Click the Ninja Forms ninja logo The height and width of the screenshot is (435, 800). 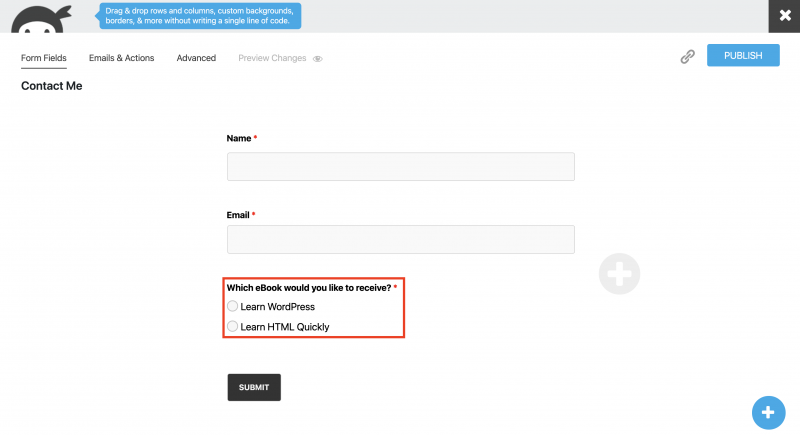41,19
